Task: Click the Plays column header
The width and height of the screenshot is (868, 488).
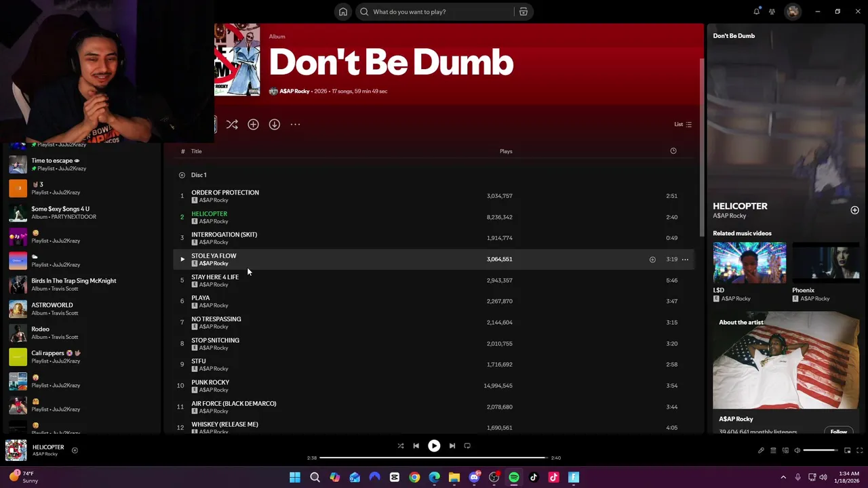Action: (x=506, y=151)
